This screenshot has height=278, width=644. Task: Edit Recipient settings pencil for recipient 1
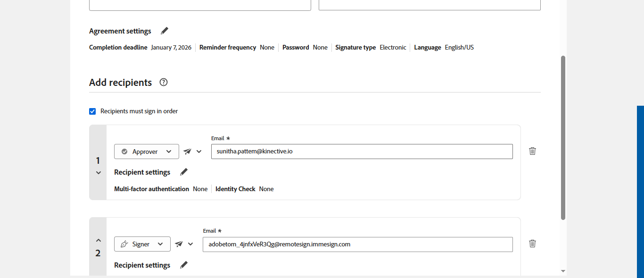[x=184, y=172]
